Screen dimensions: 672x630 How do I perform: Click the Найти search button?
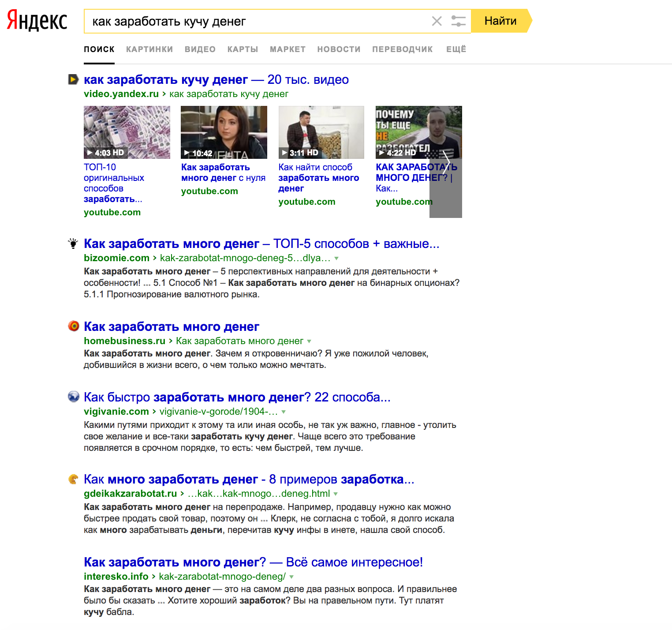pyautogui.click(x=501, y=21)
